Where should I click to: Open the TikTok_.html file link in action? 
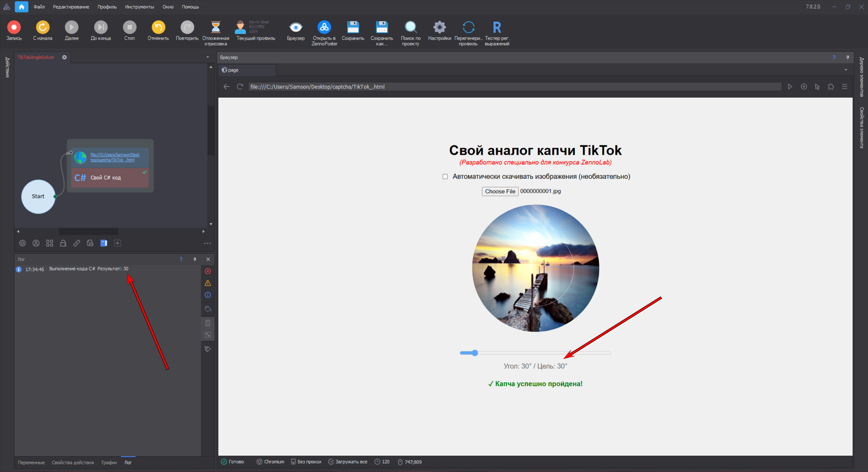(x=115, y=157)
